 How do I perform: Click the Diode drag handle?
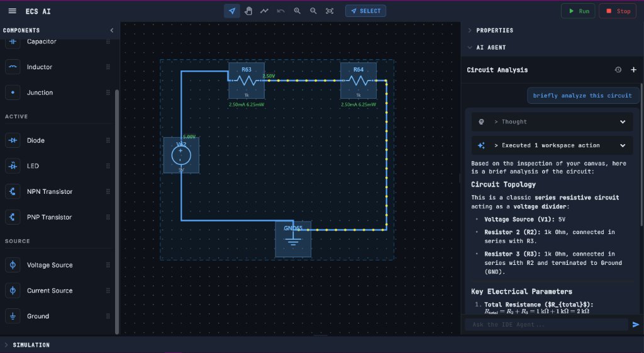[x=108, y=140]
